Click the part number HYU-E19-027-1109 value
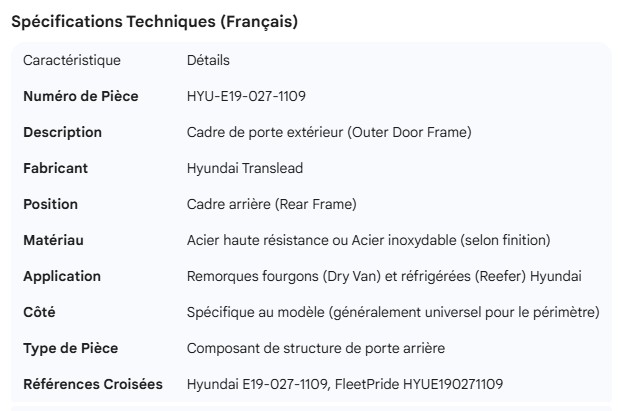This screenshot has height=411, width=619. (246, 96)
